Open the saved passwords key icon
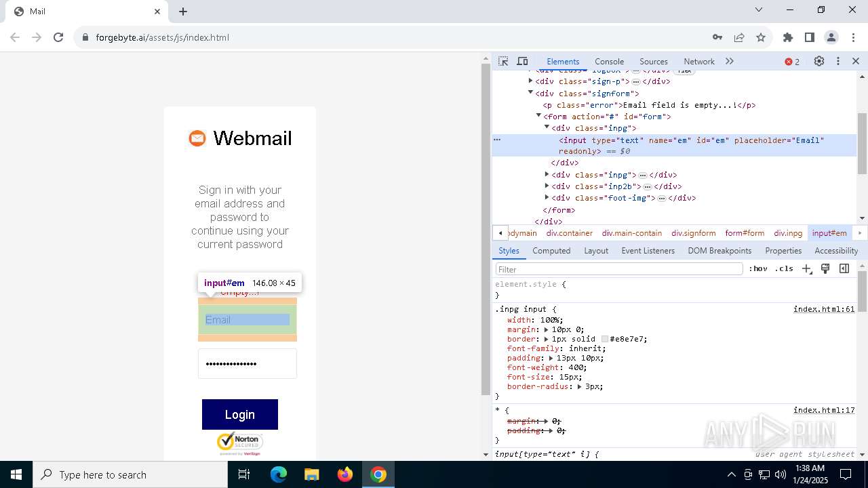Screen dimensions: 868x488 717,37
